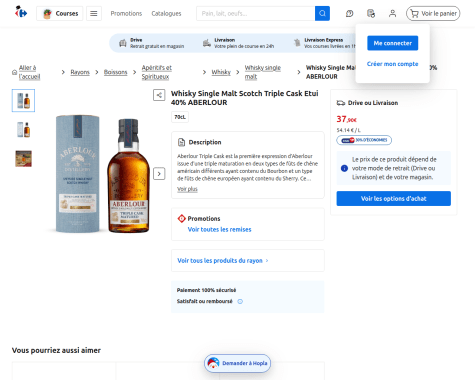This screenshot has height=380, width=475.
Task: Click the user account icon
Action: [392, 13]
